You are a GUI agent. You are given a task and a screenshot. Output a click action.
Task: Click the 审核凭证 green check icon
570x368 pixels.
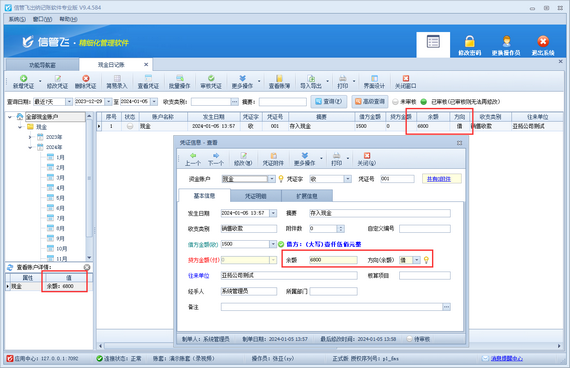(x=211, y=78)
